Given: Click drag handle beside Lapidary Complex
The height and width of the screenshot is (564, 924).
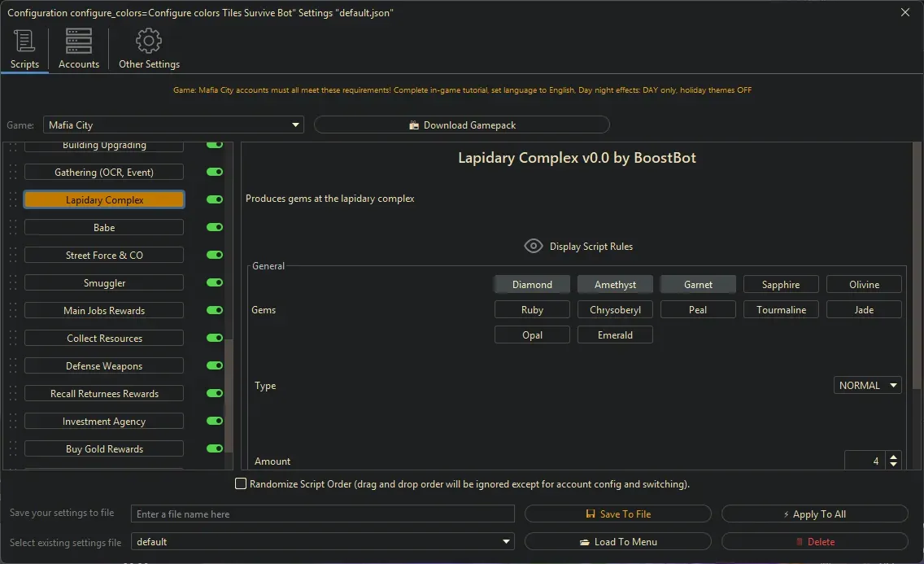Looking at the screenshot, I should [12, 200].
